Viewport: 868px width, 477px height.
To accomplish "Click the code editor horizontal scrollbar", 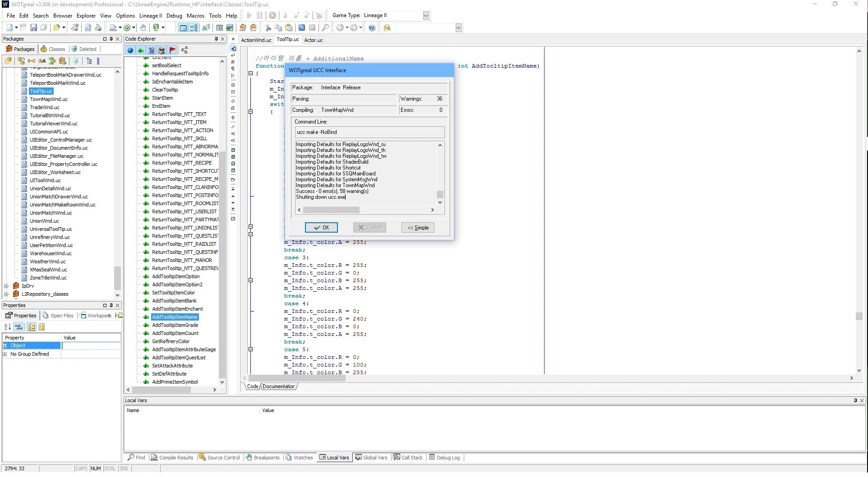I will point(548,378).
